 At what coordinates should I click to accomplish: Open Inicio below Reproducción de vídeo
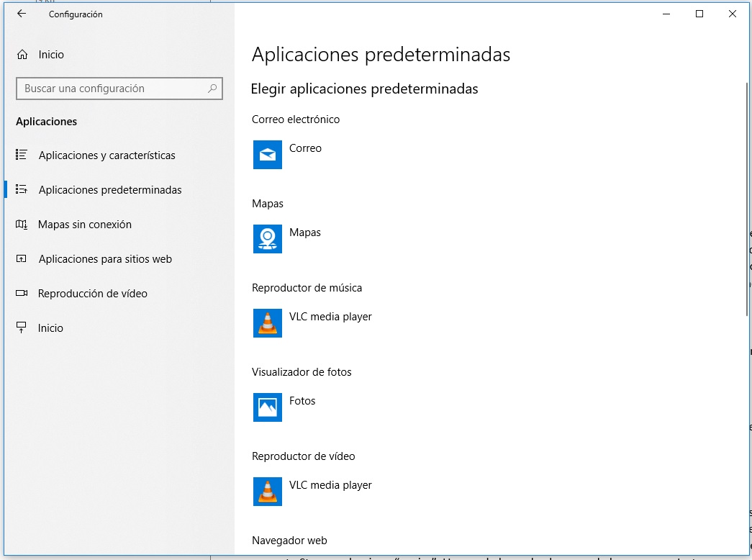pos(50,328)
